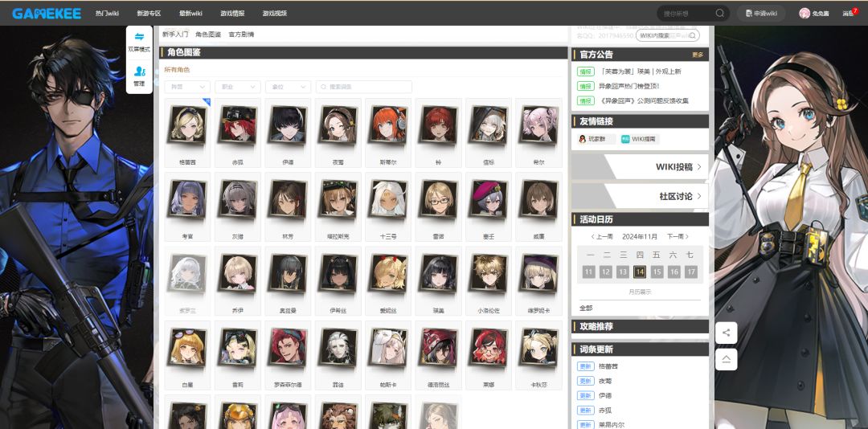
Task: Click the share icon button
Action: coord(727,333)
